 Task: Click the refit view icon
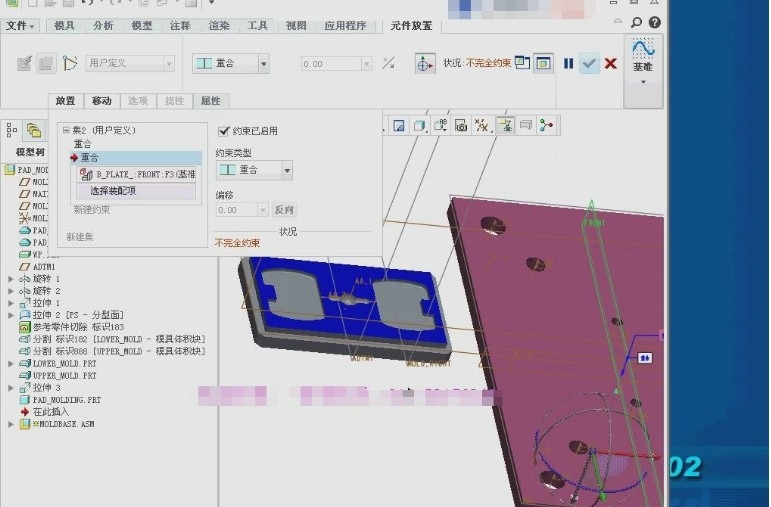pos(399,126)
